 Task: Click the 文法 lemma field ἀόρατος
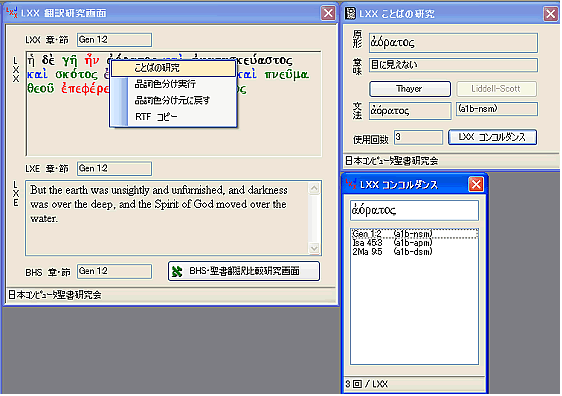tap(410, 111)
